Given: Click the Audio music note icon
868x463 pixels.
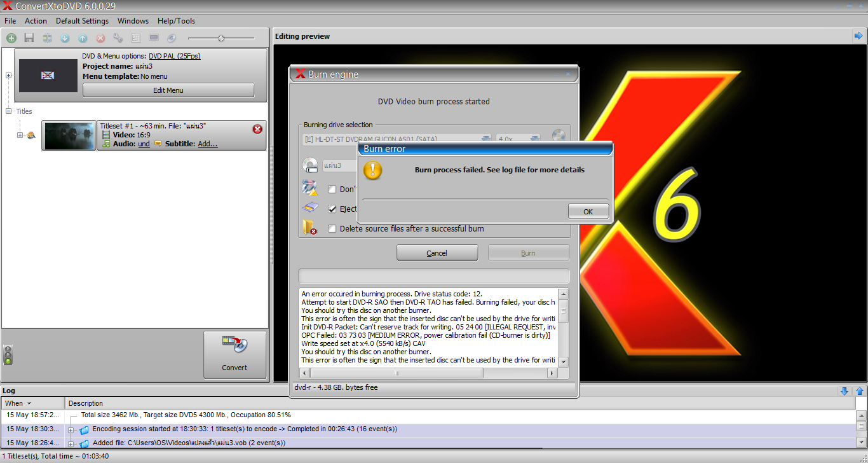Looking at the screenshot, I should [106, 144].
